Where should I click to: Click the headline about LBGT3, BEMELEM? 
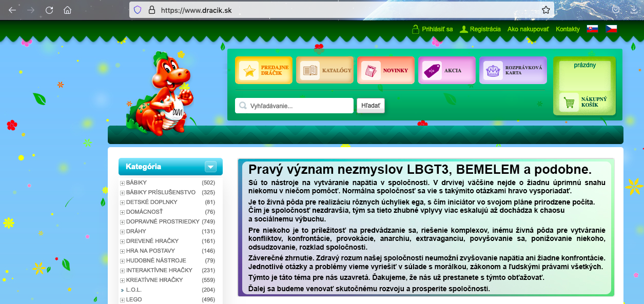[x=420, y=170]
